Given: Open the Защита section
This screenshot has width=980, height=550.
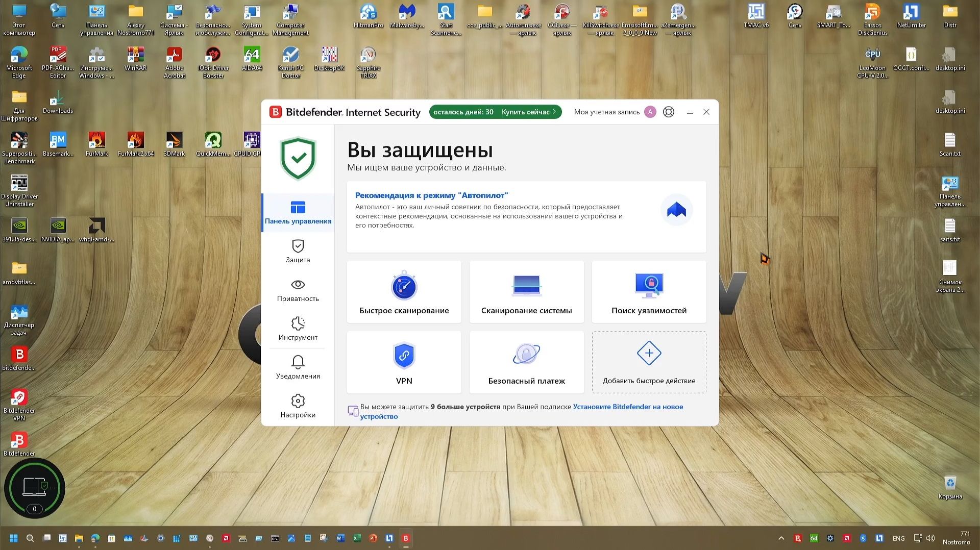Looking at the screenshot, I should click(298, 252).
